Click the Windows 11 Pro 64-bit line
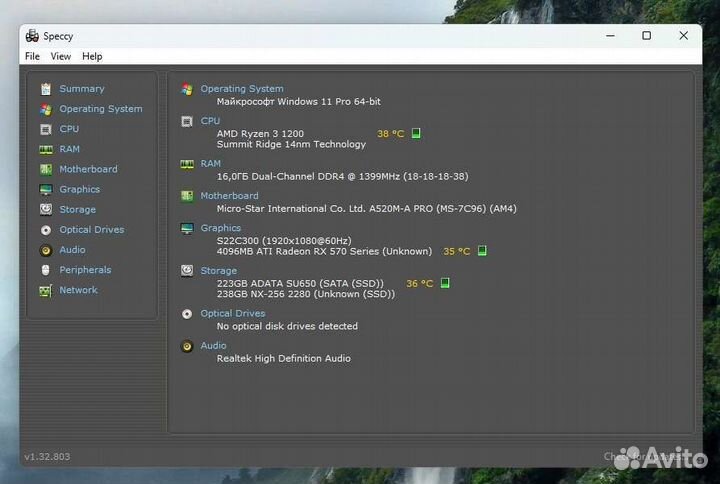This screenshot has width=720, height=484. click(x=298, y=101)
